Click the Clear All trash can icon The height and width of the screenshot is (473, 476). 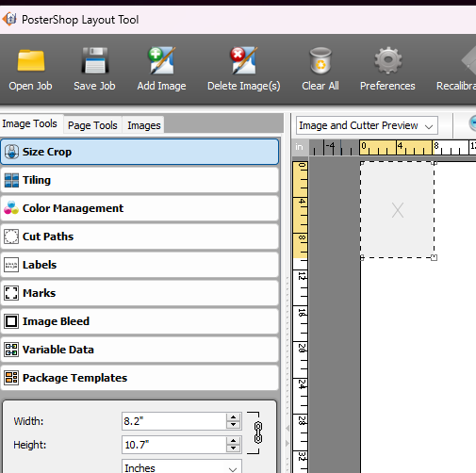click(x=320, y=60)
